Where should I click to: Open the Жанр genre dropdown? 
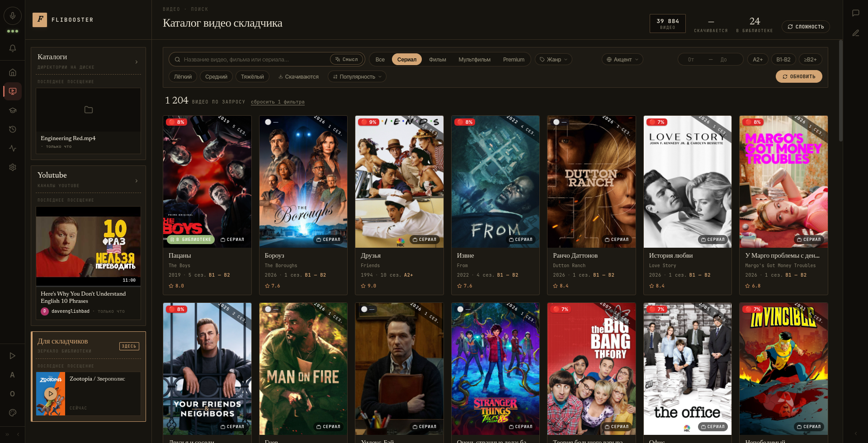[554, 60]
